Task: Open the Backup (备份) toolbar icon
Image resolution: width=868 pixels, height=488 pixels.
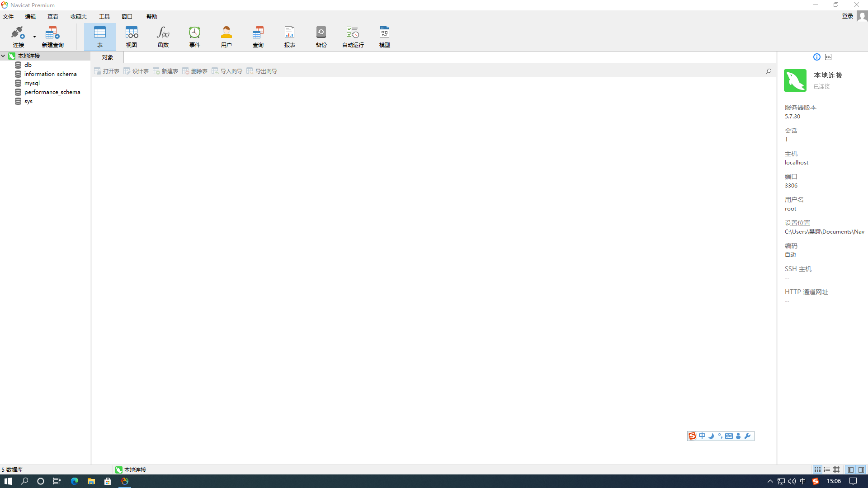Action: (321, 36)
